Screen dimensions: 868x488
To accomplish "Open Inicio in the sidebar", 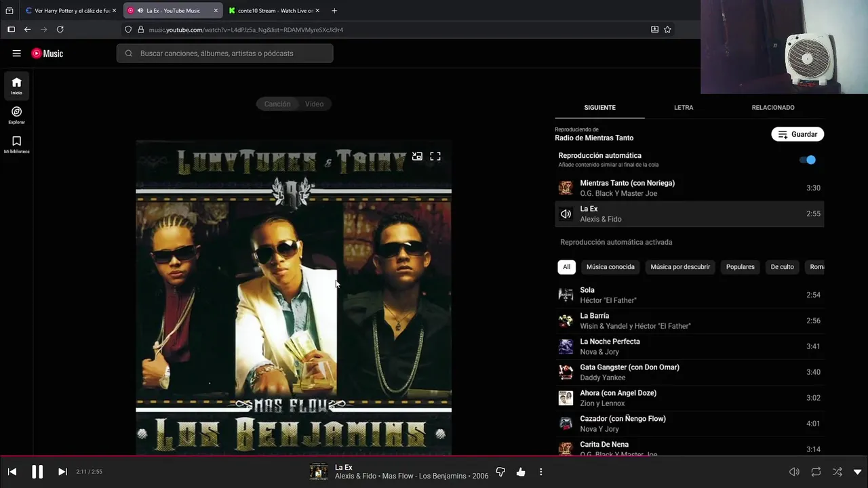I will click(16, 86).
